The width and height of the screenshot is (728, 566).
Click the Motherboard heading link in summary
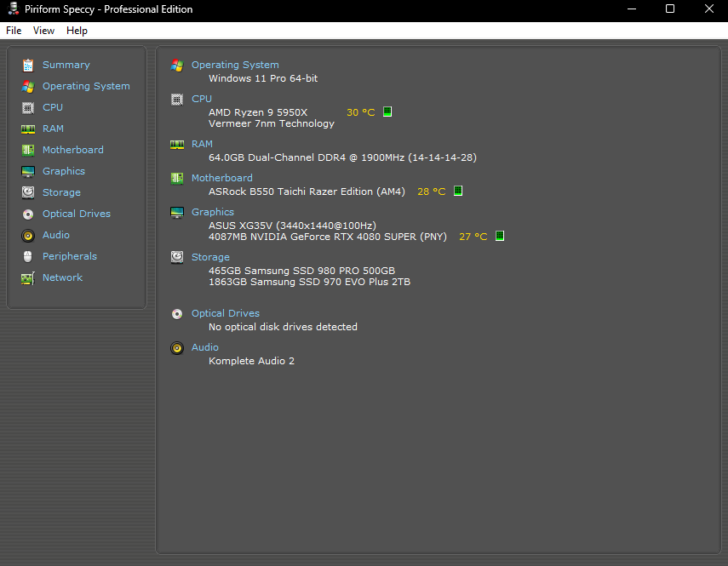[x=222, y=178]
